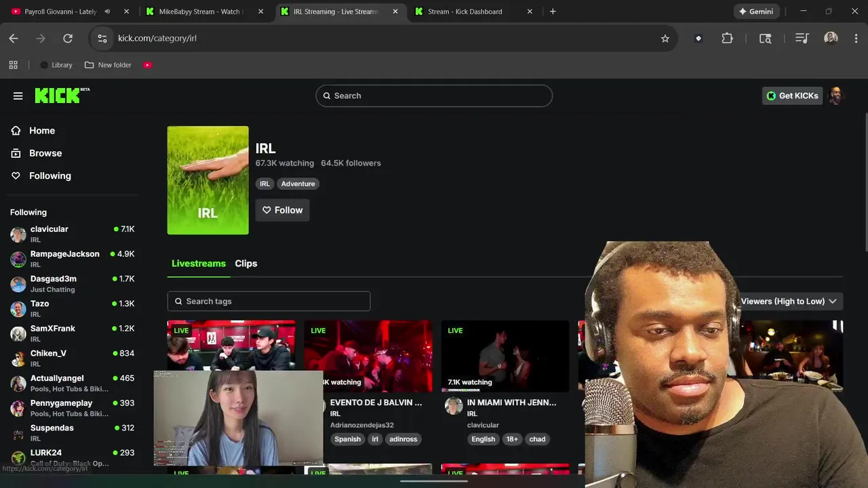This screenshot has width=868, height=488.
Task: Select the Livestreams tab
Action: [199, 264]
